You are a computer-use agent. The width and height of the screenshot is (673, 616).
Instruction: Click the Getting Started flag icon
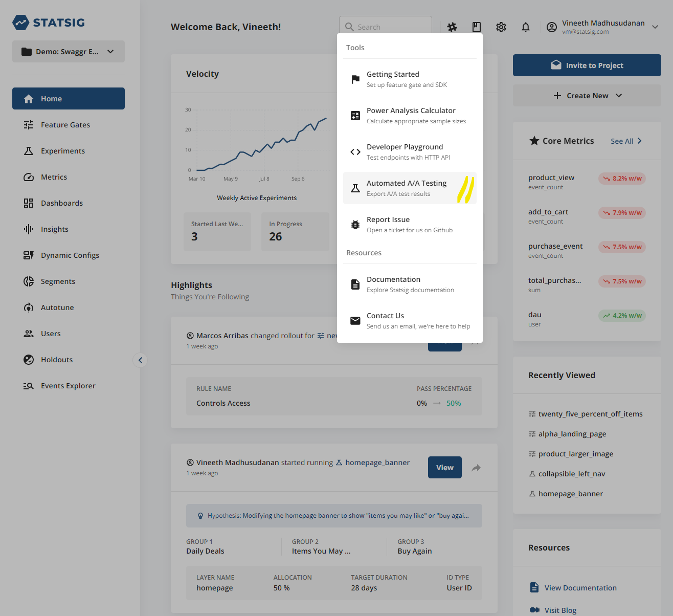(x=355, y=79)
